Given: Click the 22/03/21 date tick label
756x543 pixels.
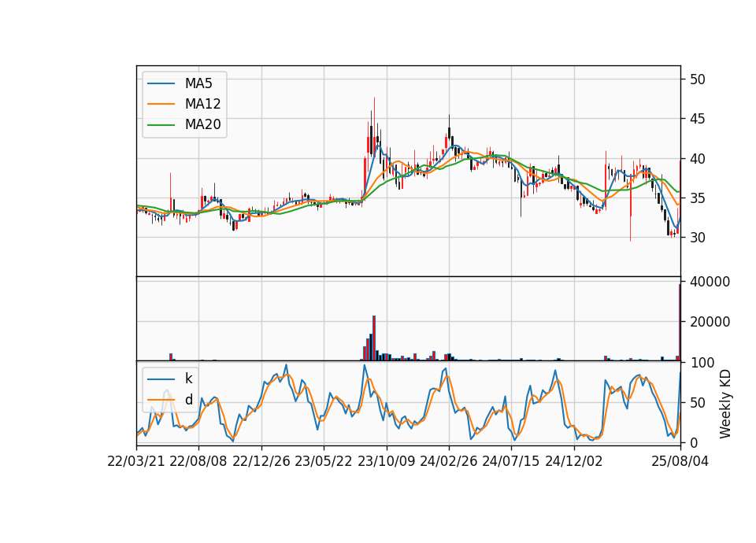Looking at the screenshot, I should 136,461.
